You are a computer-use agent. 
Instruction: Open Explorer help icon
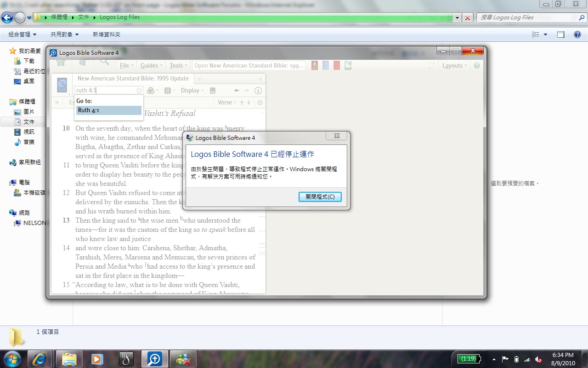[x=577, y=34]
